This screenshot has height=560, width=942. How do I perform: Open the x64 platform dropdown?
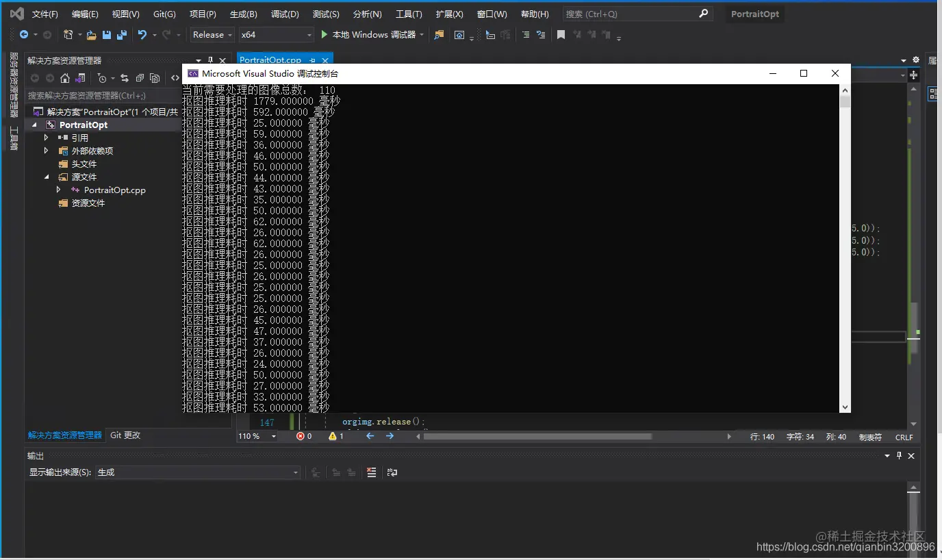[277, 35]
